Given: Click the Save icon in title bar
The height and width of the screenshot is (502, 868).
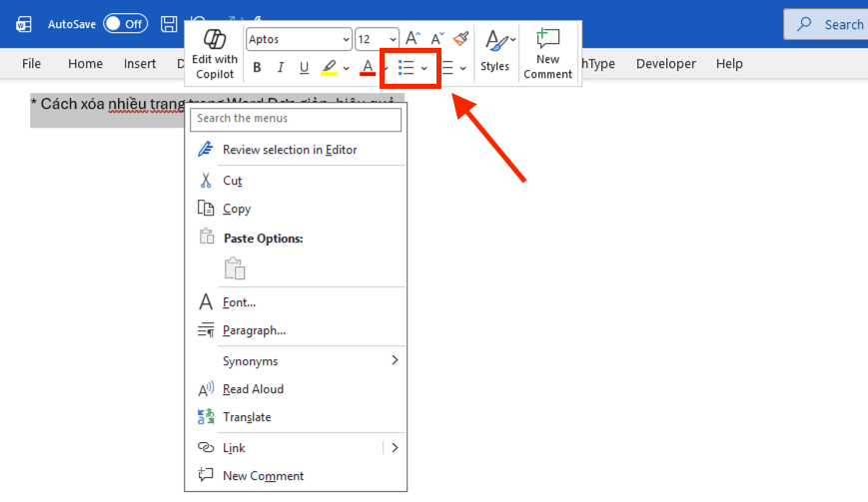Looking at the screenshot, I should (x=169, y=24).
